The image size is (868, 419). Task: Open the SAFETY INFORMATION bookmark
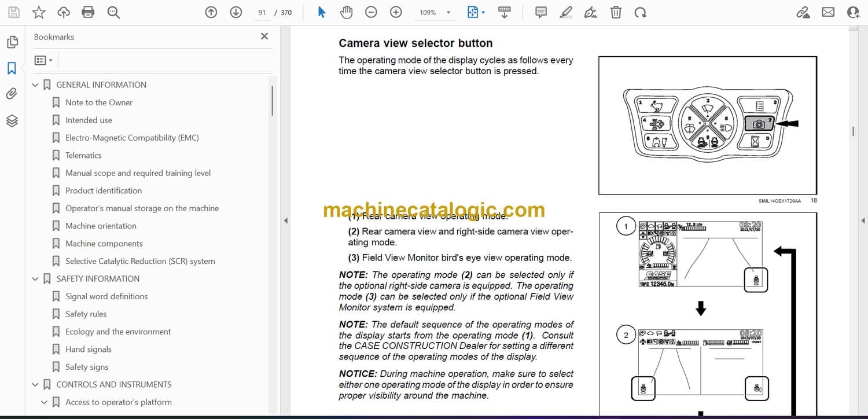98,278
